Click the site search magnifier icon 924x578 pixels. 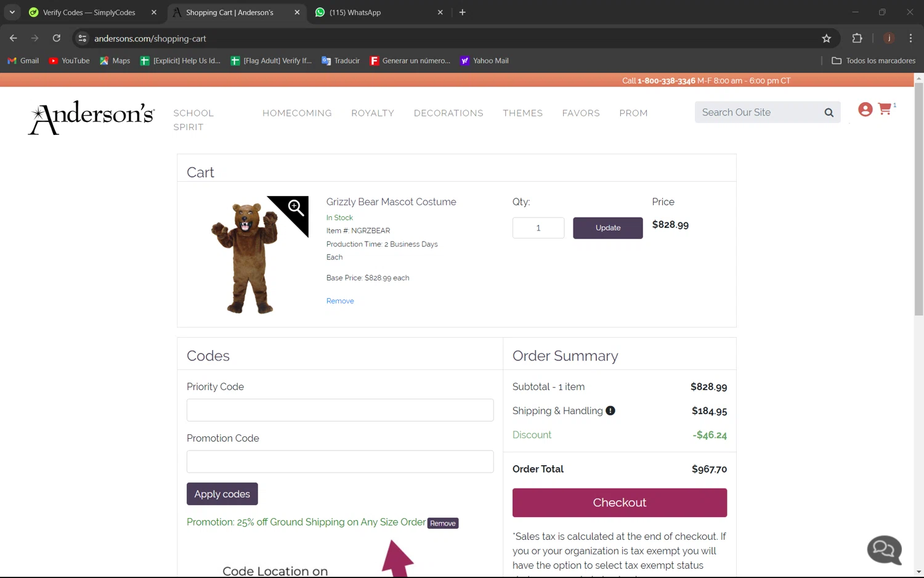click(829, 113)
